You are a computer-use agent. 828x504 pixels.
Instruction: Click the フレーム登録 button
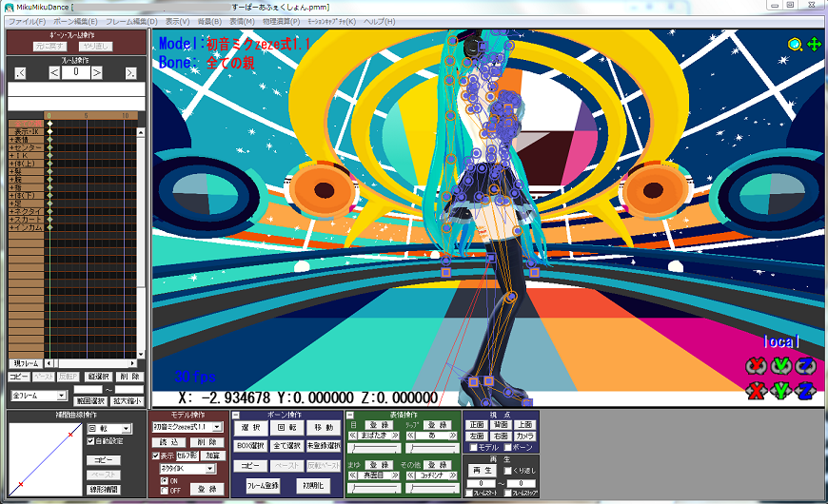(x=263, y=486)
